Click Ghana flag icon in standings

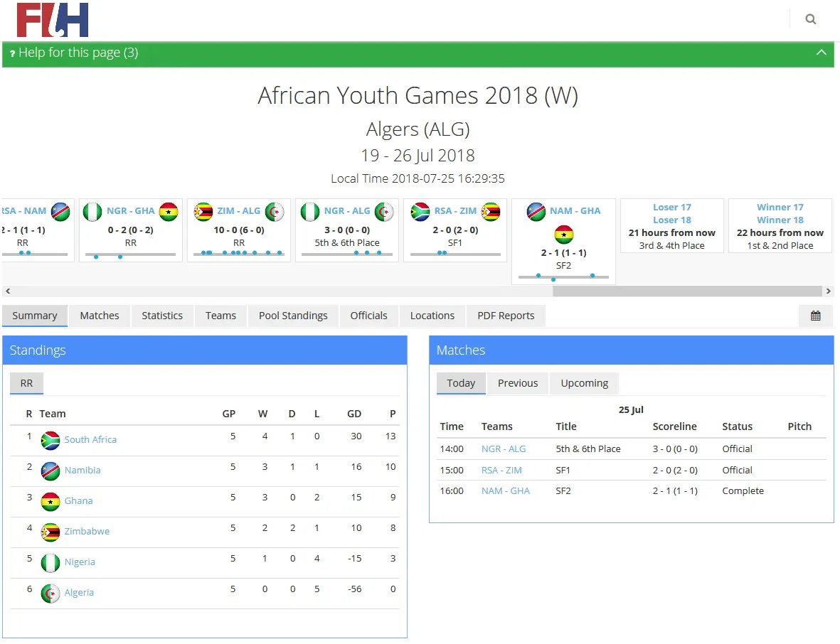click(x=50, y=501)
